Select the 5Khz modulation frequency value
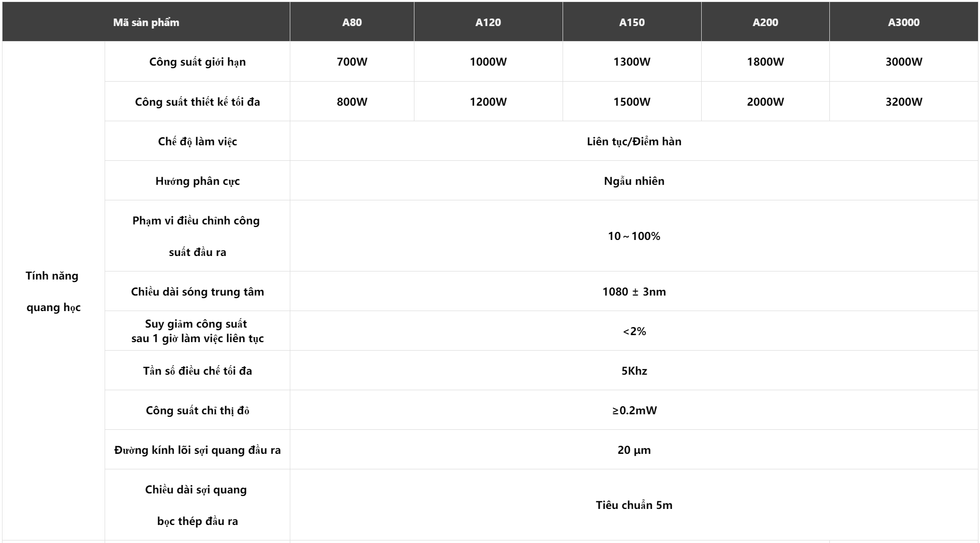Image resolution: width=980 pixels, height=543 pixels. click(x=634, y=371)
